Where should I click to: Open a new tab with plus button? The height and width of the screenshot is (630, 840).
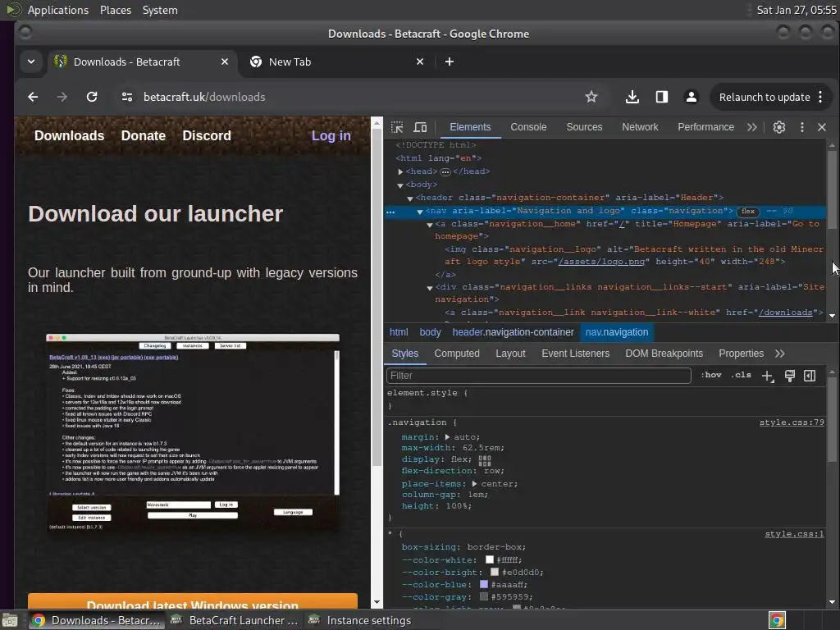click(x=450, y=62)
